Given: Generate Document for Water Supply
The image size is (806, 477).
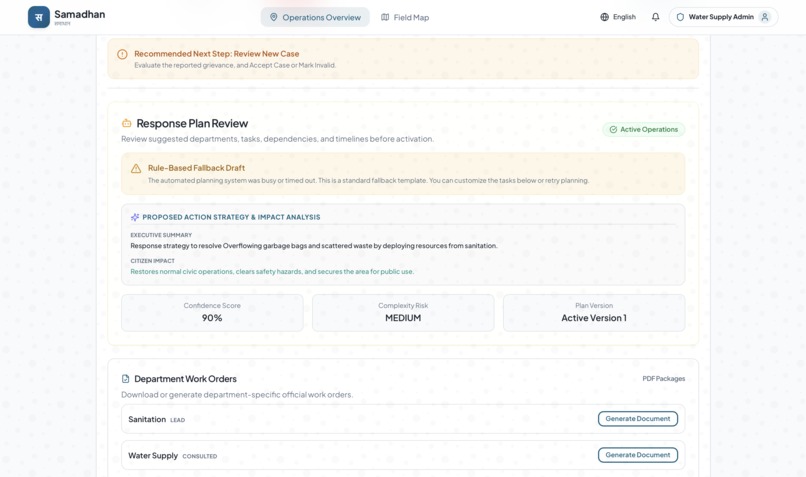Looking at the screenshot, I should point(637,455).
